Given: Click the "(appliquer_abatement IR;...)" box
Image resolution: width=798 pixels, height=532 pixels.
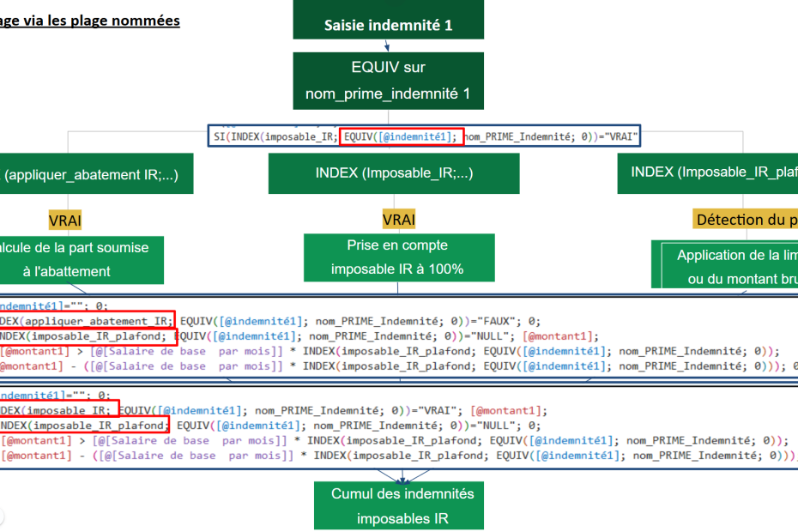Looking at the screenshot, I should (96, 173).
